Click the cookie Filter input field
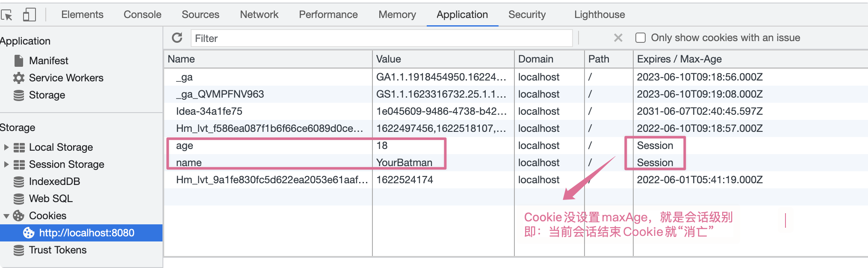 click(x=381, y=38)
